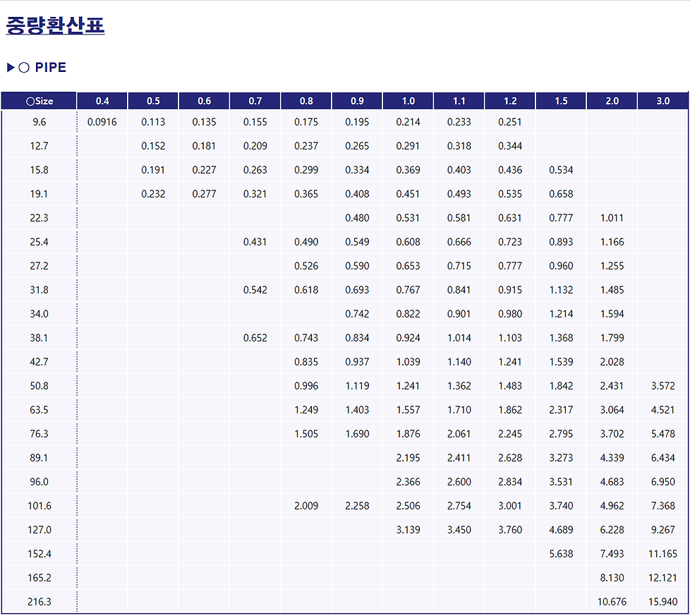Select the 4.521 weight value
Image resolution: width=690 pixels, height=616 pixels.
(x=662, y=410)
